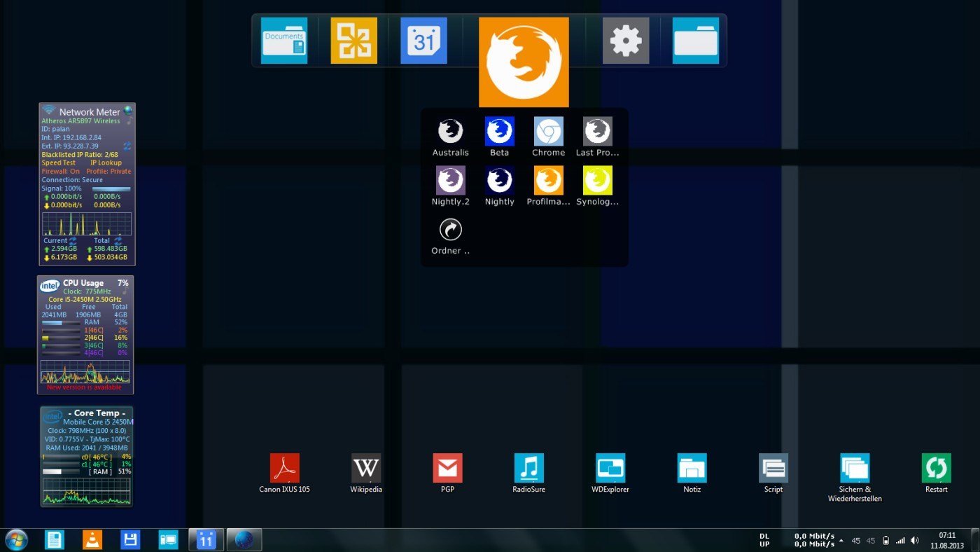
Task: Open the Script desktop shortcut
Action: point(773,474)
